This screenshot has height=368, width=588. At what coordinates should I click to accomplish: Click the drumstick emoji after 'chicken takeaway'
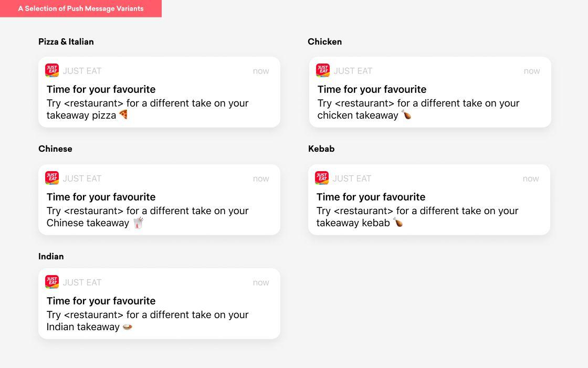point(406,114)
